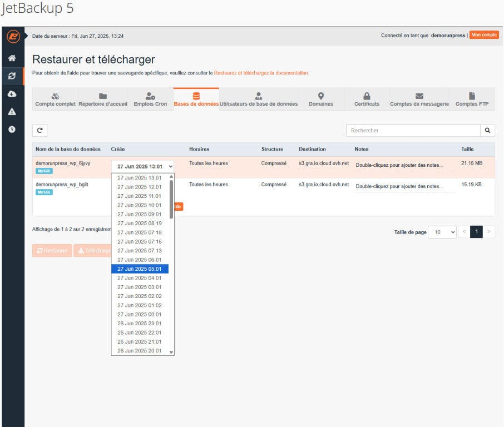Open the Certificats tab
The height and width of the screenshot is (427, 504).
pyautogui.click(x=367, y=100)
